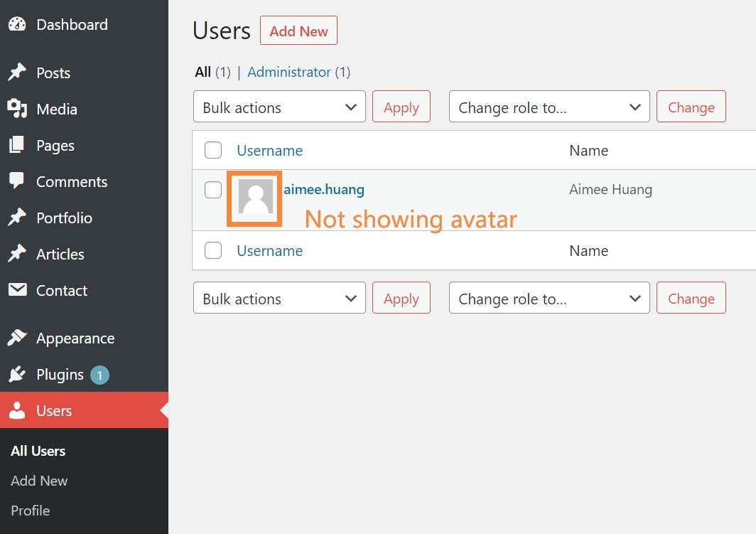756x534 pixels.
Task: Tick the select-all checkbox in table header
Action: click(x=213, y=150)
